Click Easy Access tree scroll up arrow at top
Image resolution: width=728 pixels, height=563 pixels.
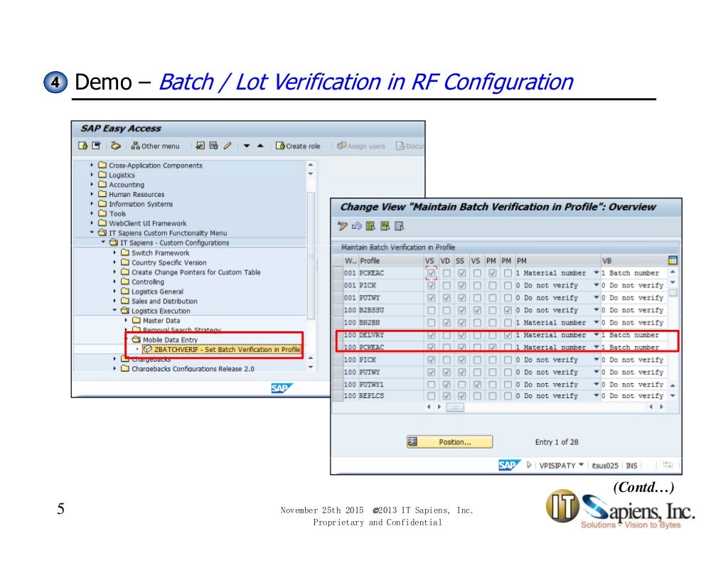point(311,165)
